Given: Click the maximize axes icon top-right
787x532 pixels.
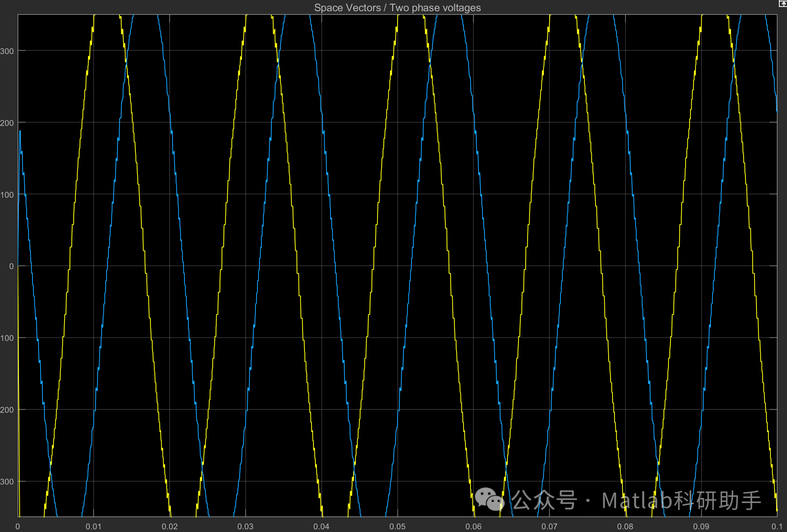Looking at the screenshot, I should (783, 4).
